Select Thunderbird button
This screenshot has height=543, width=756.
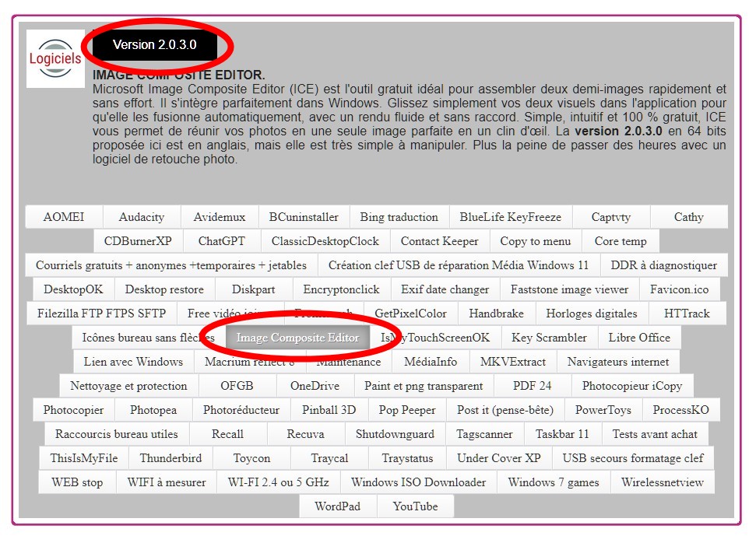point(171,457)
